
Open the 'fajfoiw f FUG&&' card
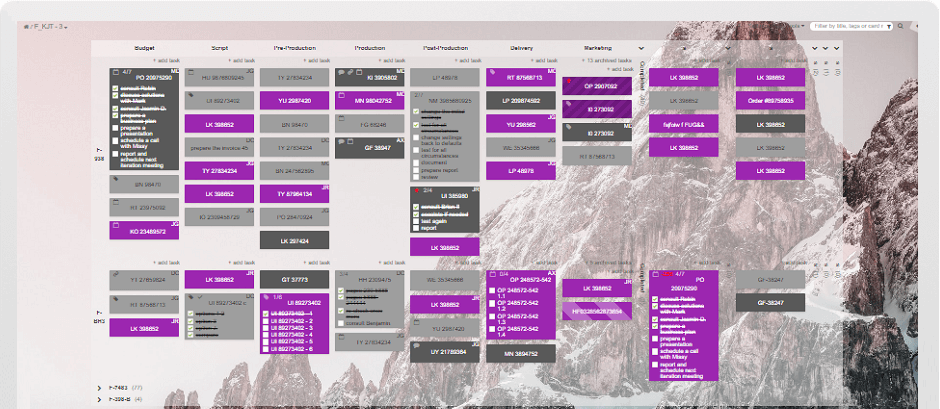(683, 124)
